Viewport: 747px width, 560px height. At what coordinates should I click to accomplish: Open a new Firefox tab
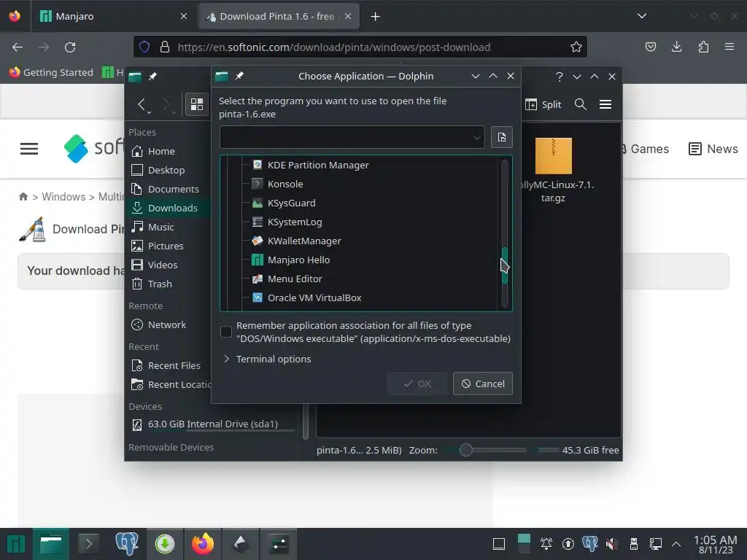(376, 17)
